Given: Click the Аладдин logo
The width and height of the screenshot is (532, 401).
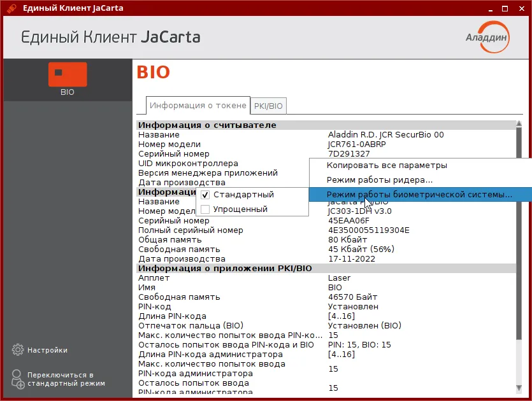Looking at the screenshot, I should [487, 37].
